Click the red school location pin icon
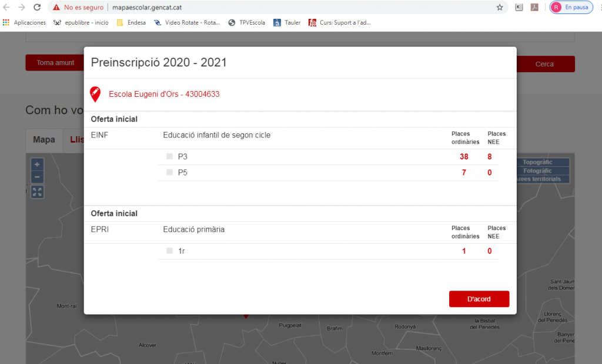Viewport: 602px width, 364px height. [95, 94]
